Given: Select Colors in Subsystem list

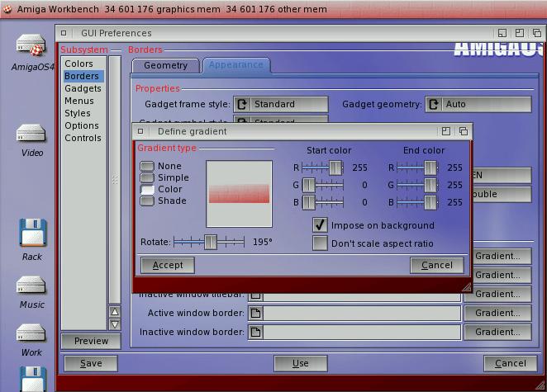Looking at the screenshot, I should 78,64.
